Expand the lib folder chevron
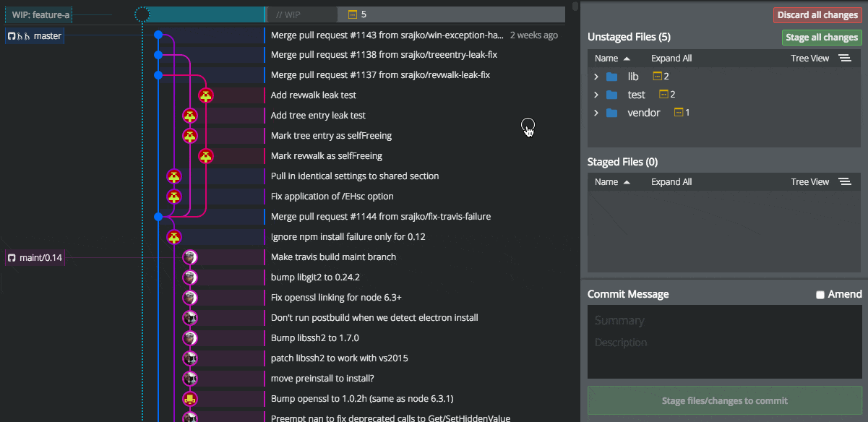 (x=596, y=77)
